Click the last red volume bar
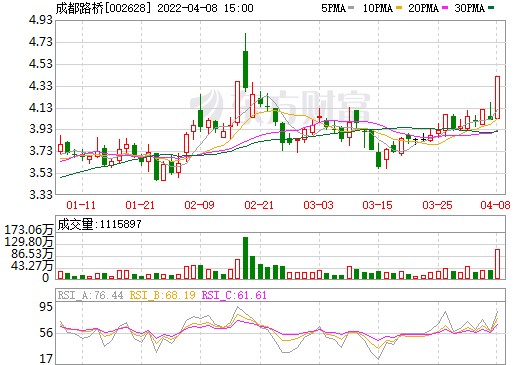The image size is (520, 365). [x=497, y=264]
